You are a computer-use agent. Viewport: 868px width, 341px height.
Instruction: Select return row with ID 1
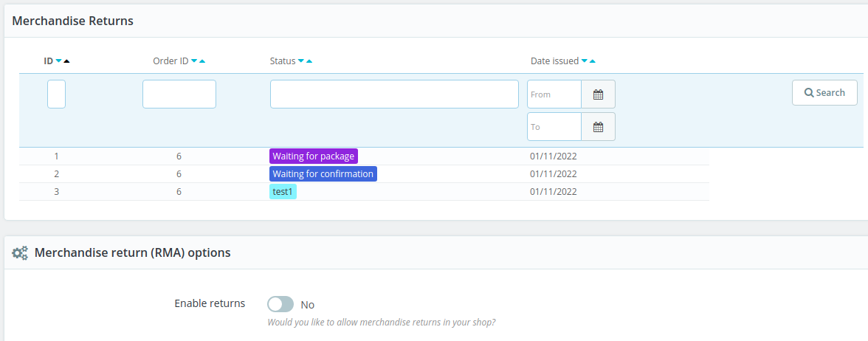point(365,156)
